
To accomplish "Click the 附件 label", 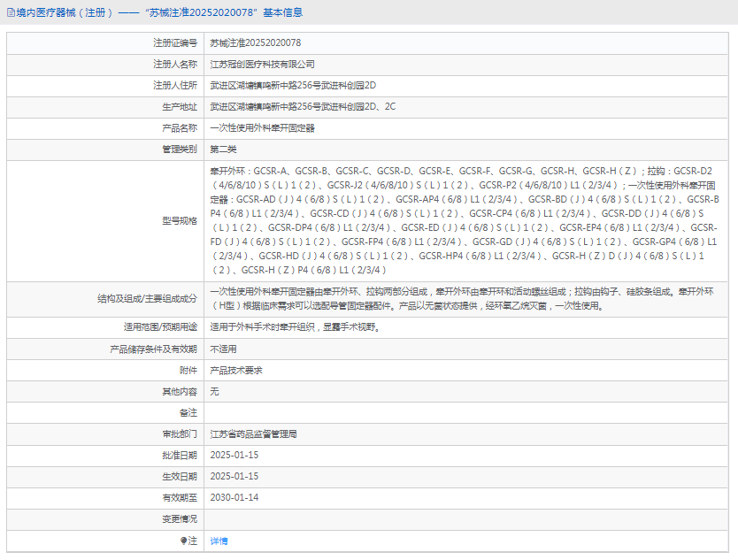I will coord(188,371).
